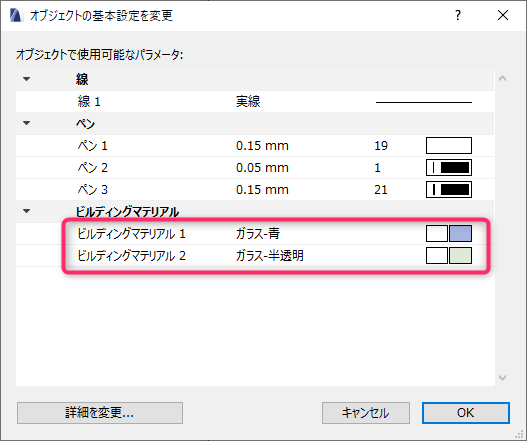Image resolution: width=527 pixels, height=441 pixels.
Task: Click the キャンセル button
Action: pyautogui.click(x=366, y=413)
